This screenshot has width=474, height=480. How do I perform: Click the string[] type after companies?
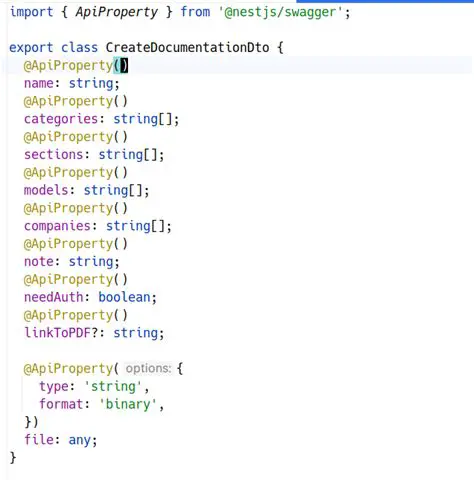point(135,226)
